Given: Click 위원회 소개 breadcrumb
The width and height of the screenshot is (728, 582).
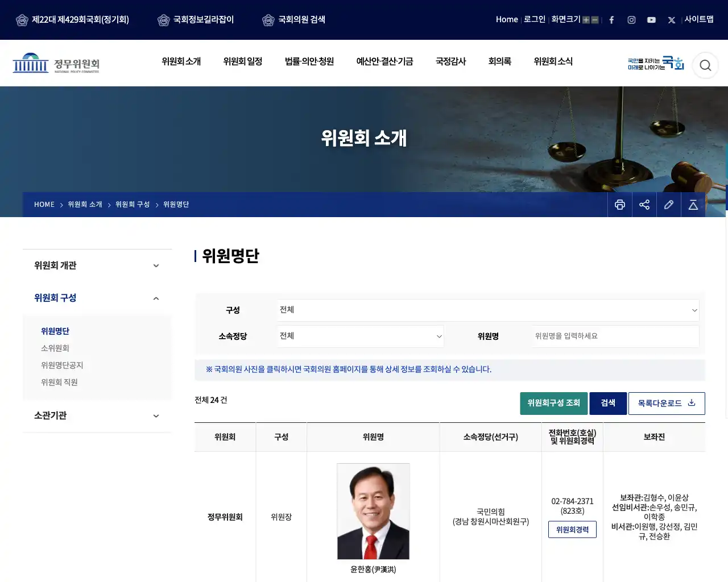Looking at the screenshot, I should pos(85,205).
